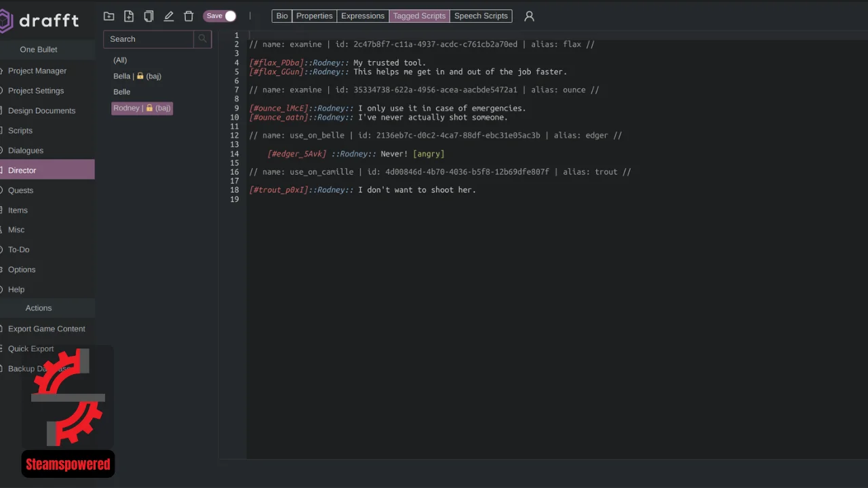Click the [angry] expression tag

coord(429,154)
